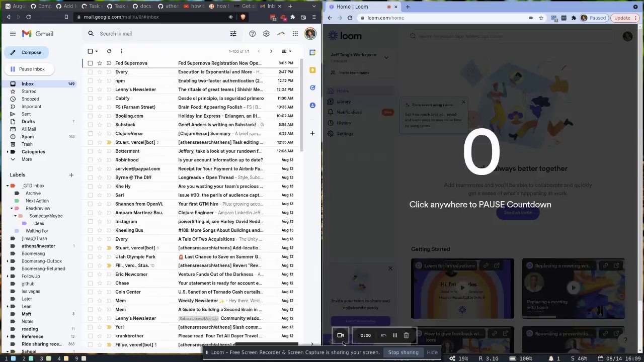The height and width of the screenshot is (362, 644).
Task: Click Stop sharing button
Action: pos(403,352)
